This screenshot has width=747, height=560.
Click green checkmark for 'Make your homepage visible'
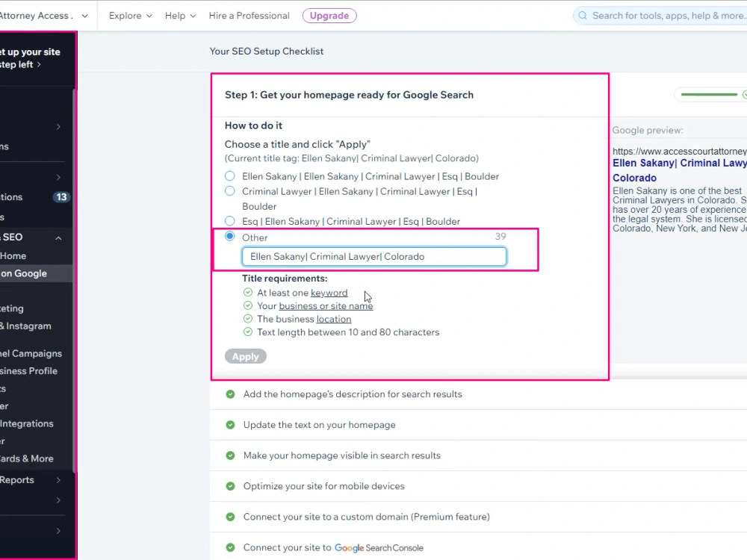point(230,455)
